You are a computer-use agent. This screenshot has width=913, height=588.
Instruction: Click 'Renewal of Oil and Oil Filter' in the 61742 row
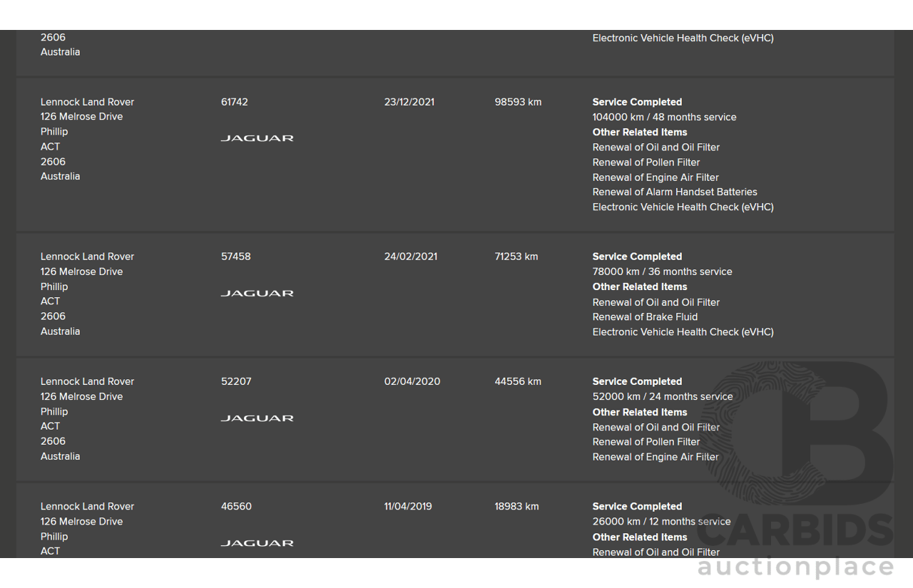656,147
